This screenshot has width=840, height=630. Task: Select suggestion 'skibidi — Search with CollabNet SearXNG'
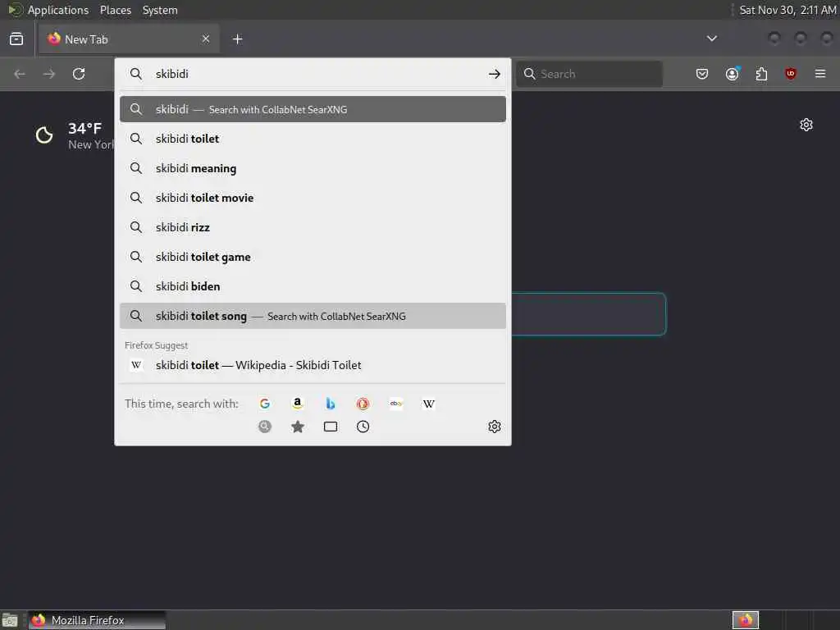313,109
